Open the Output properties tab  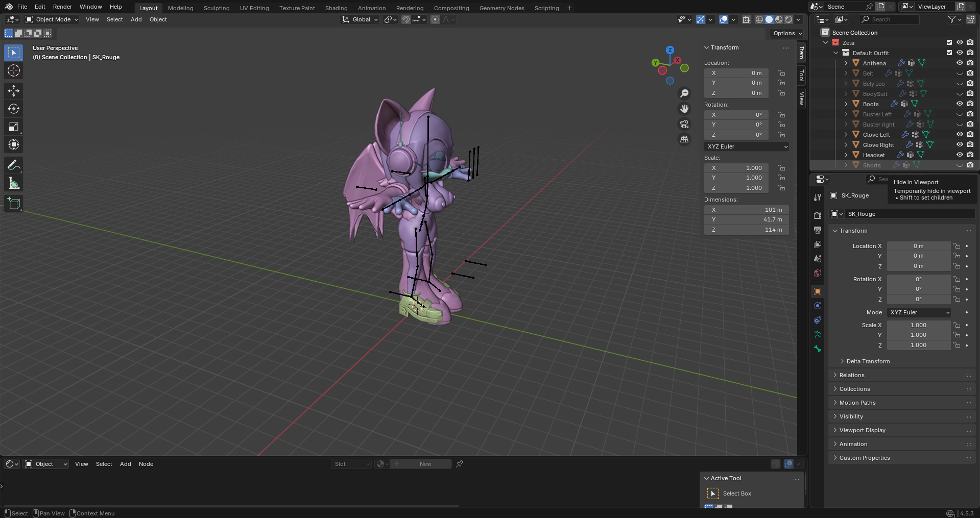click(818, 230)
